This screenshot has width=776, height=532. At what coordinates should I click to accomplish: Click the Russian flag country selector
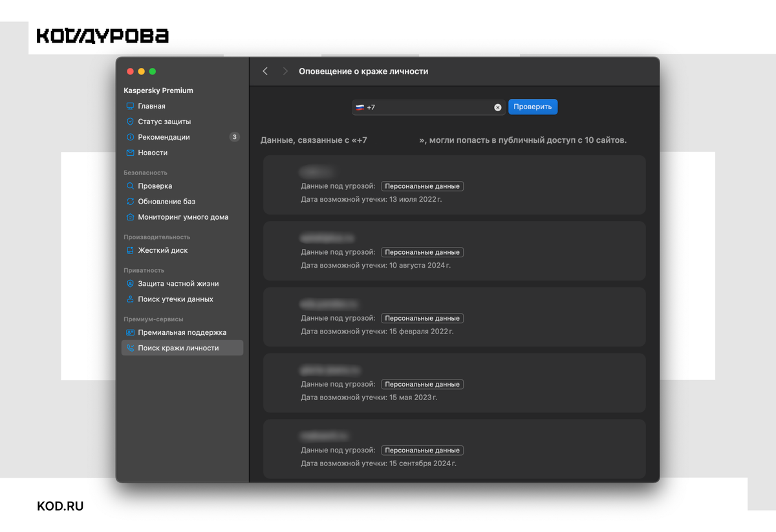tap(360, 107)
